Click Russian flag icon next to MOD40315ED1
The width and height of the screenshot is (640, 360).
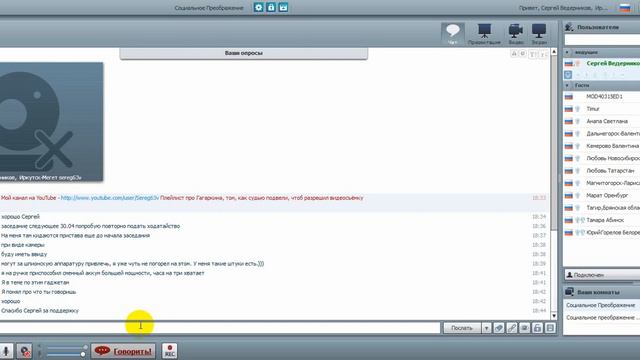pyautogui.click(x=569, y=97)
